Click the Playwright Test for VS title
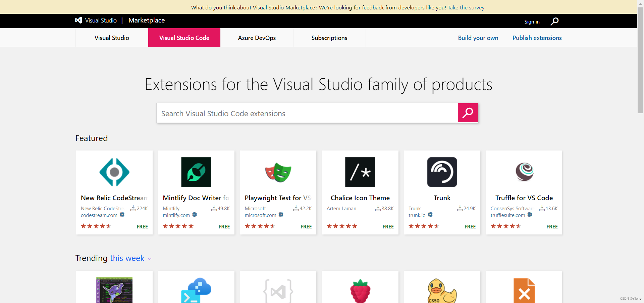The width and height of the screenshot is (644, 303). click(278, 198)
